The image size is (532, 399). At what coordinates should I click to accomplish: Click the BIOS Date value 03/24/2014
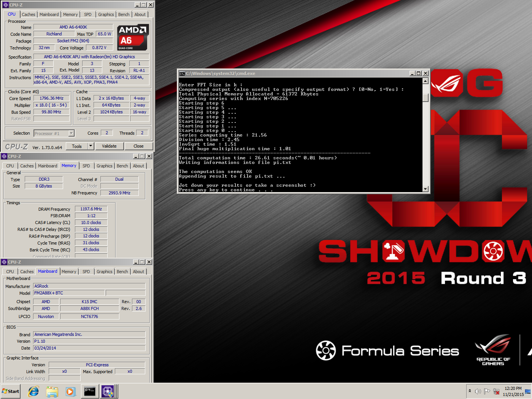[x=89, y=348]
